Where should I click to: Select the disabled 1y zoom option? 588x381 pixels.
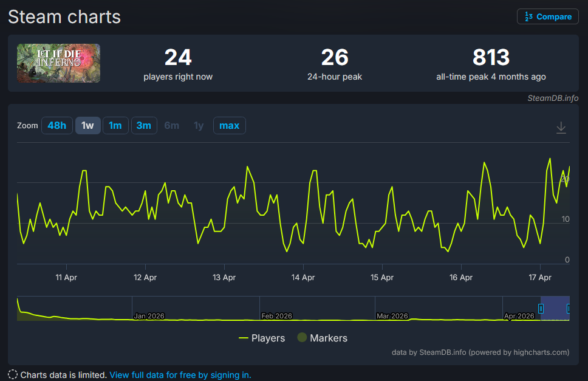click(x=199, y=125)
